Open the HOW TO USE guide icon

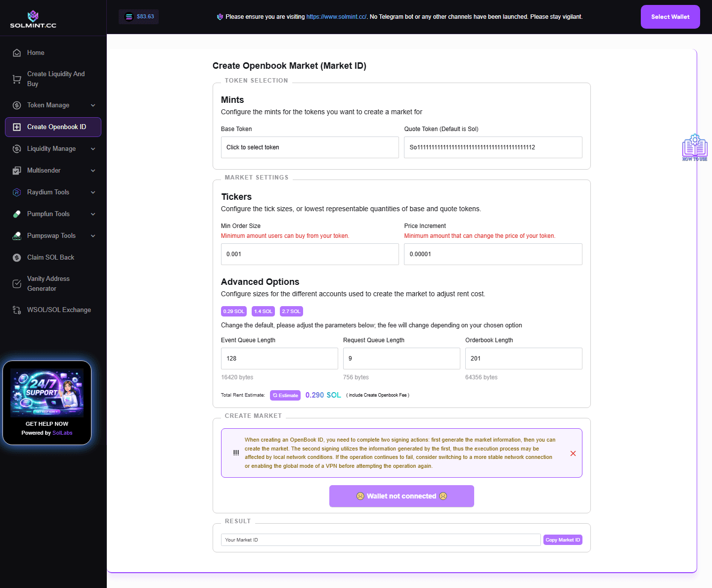(695, 147)
